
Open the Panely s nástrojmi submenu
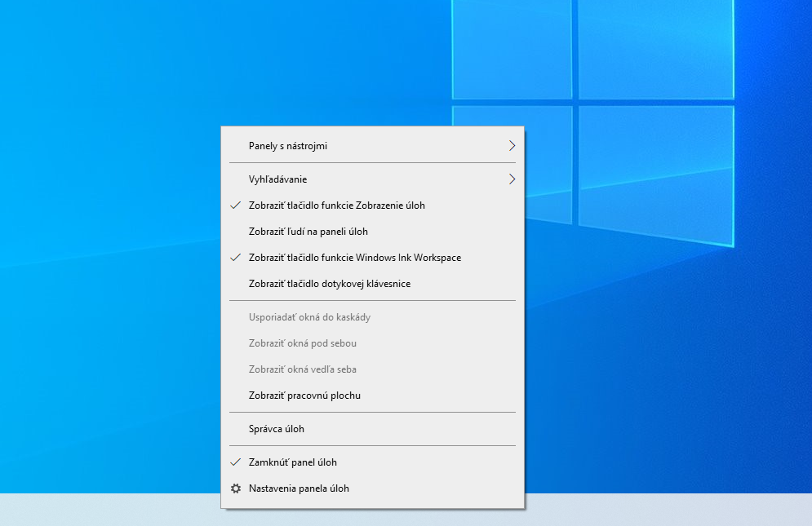pos(372,146)
